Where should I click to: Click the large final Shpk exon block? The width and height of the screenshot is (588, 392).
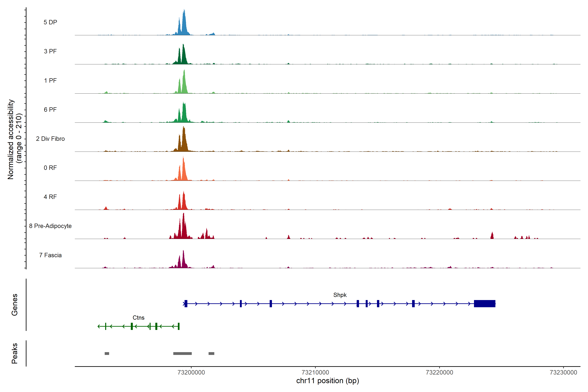click(x=484, y=303)
